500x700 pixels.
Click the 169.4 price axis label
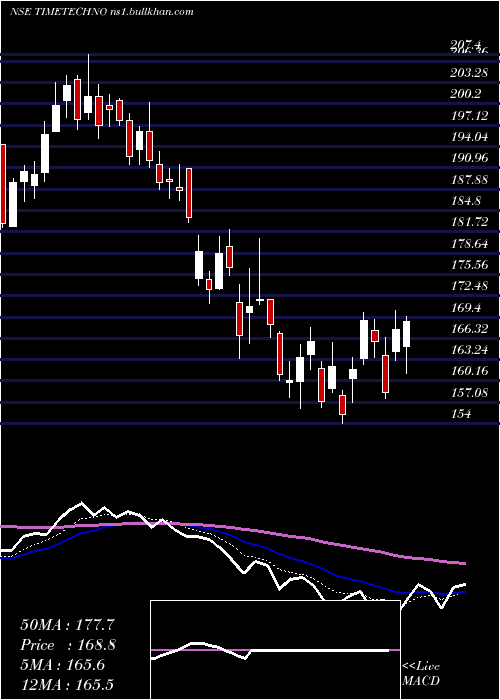pyautogui.click(x=466, y=308)
